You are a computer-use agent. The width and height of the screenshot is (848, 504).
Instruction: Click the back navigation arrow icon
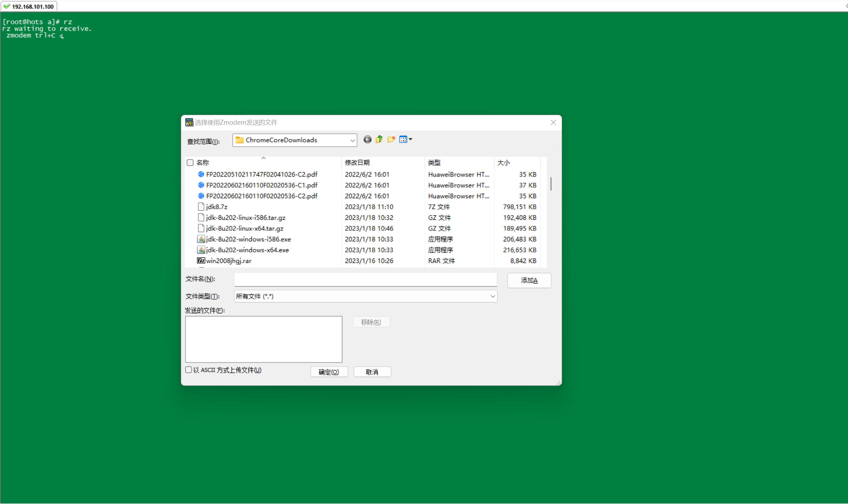click(367, 139)
